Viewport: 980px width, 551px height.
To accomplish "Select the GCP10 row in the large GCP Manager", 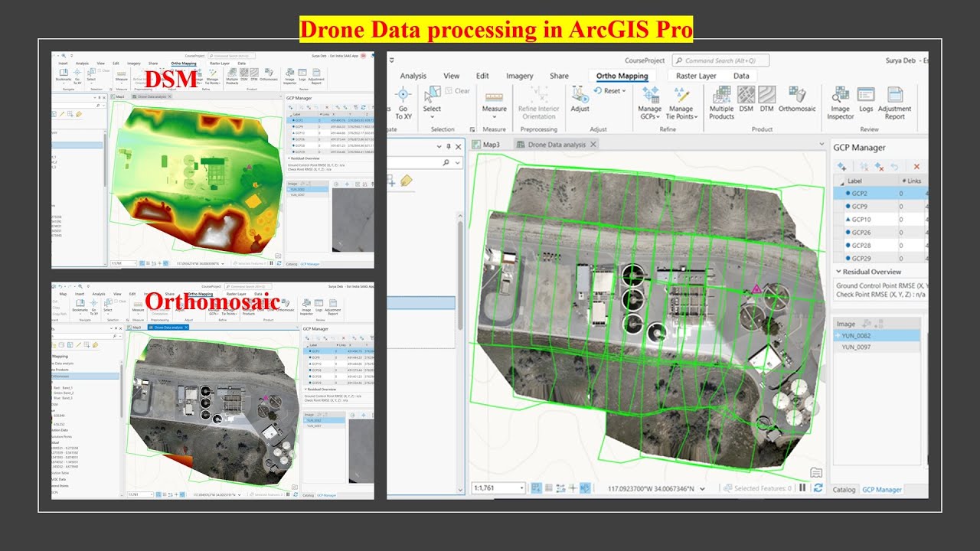I will point(880,220).
